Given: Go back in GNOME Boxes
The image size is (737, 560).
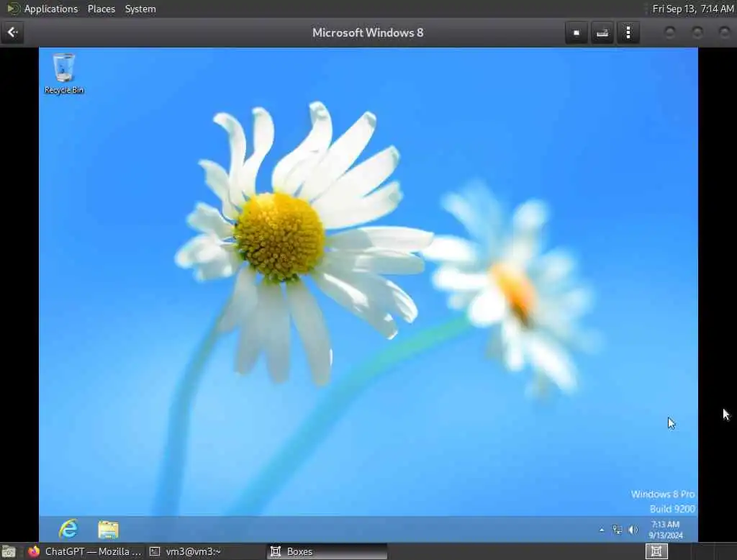Looking at the screenshot, I should point(12,32).
